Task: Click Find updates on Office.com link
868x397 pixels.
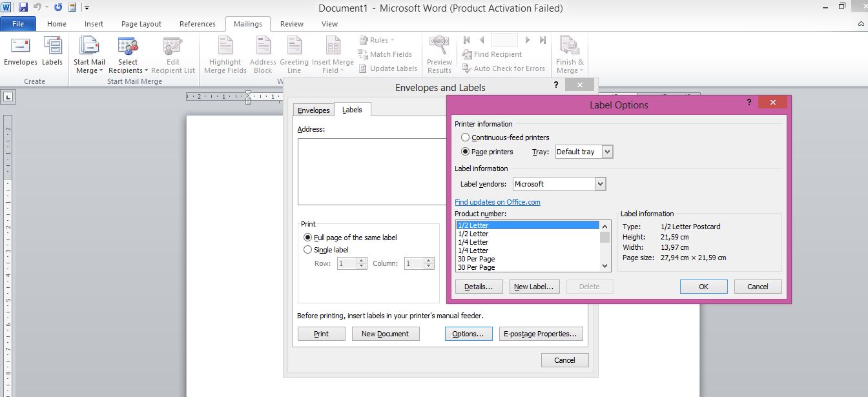Action: (497, 202)
